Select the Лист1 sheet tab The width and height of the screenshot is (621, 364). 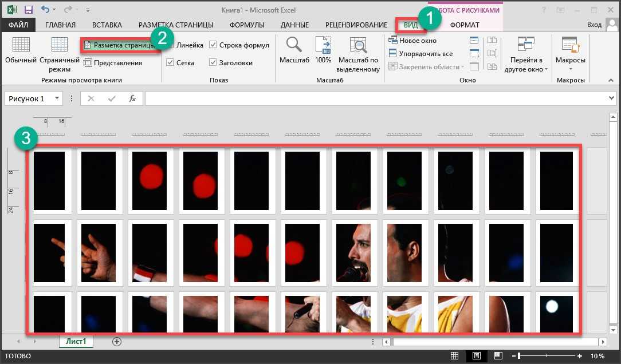[76, 341]
